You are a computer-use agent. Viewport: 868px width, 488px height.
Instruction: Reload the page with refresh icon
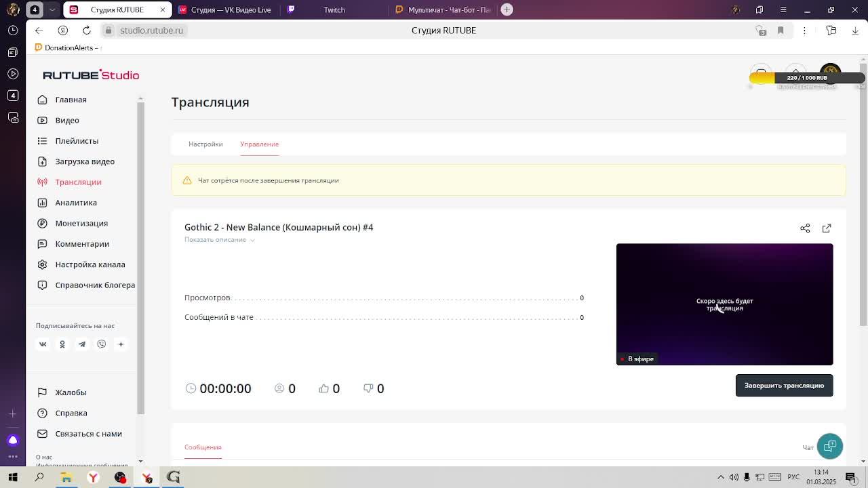click(87, 30)
